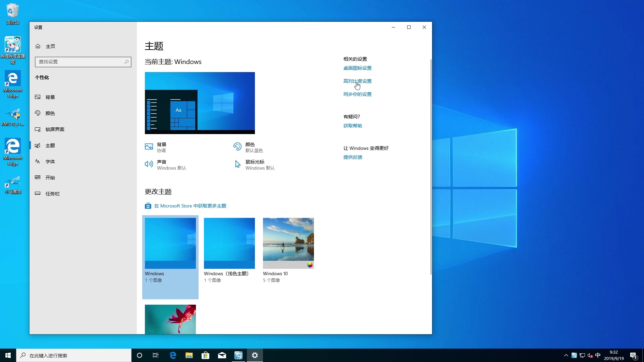Click 同步你的设置
Screen dimensions: 644x362
(x=357, y=94)
